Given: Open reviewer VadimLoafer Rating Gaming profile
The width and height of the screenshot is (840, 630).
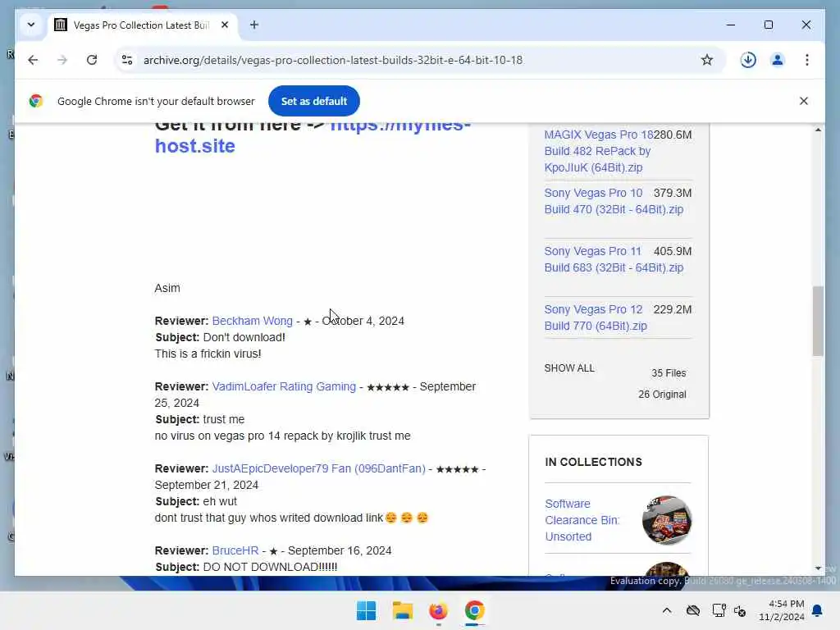Looking at the screenshot, I should [284, 386].
